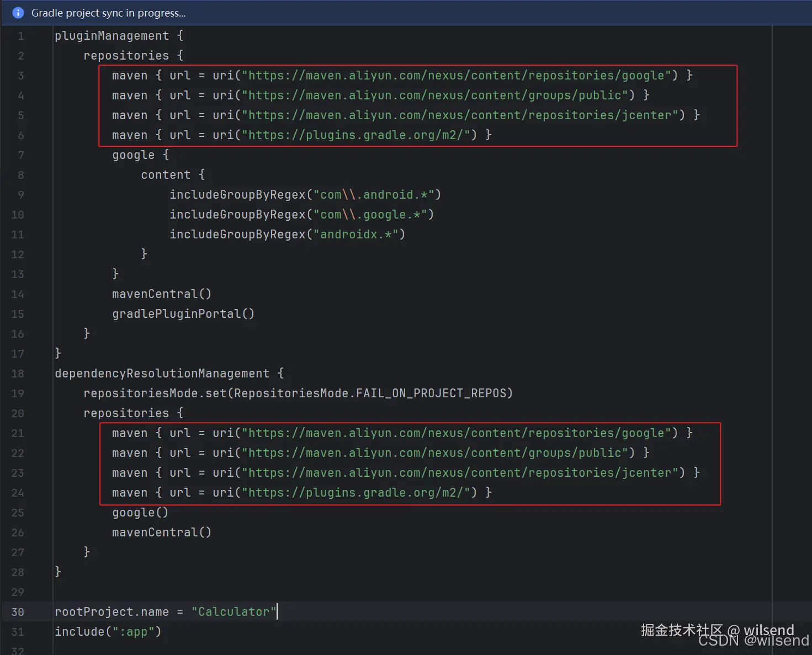812x655 pixels.
Task: Click the "Gradle project sync in progress..." message
Action: [108, 13]
